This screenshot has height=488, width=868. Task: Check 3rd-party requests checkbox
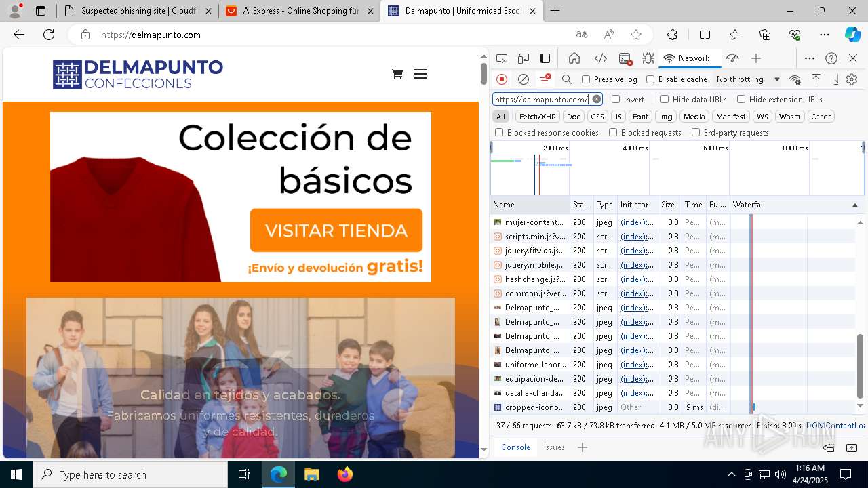(x=696, y=133)
